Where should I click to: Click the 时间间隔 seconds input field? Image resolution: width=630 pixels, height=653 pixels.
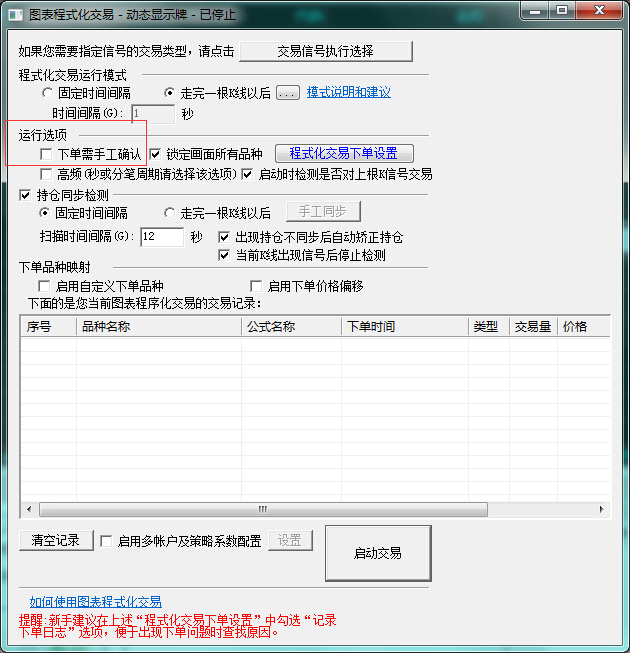tap(153, 113)
